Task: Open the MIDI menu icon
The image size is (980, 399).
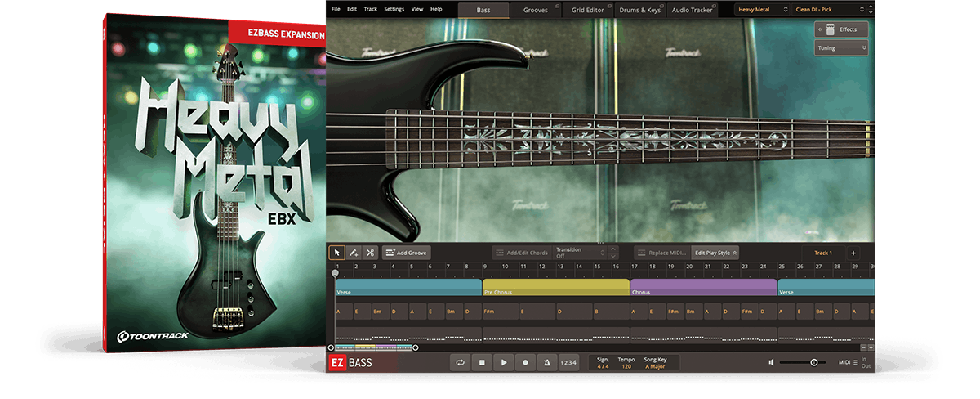Action: [x=856, y=362]
